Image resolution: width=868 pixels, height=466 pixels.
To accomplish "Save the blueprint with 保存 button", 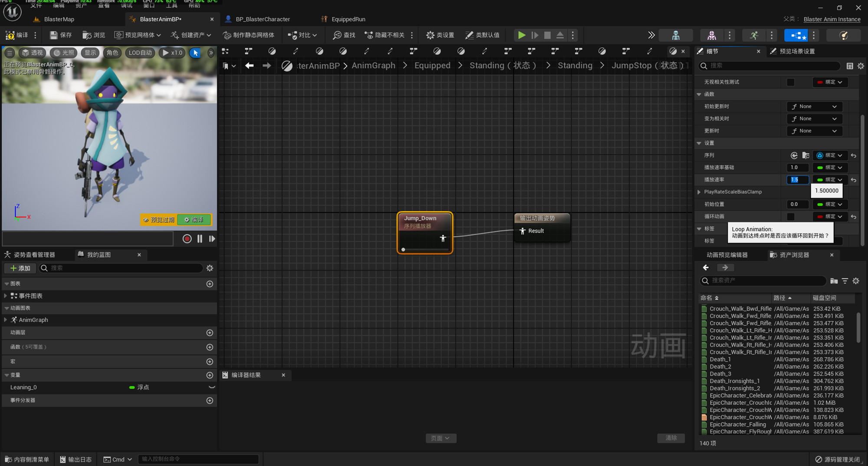I will [x=61, y=35].
